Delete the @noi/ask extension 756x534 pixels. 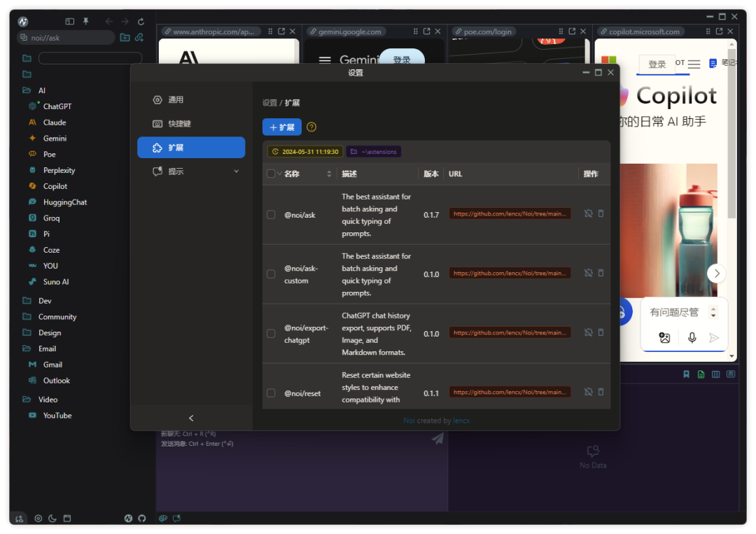(x=601, y=213)
